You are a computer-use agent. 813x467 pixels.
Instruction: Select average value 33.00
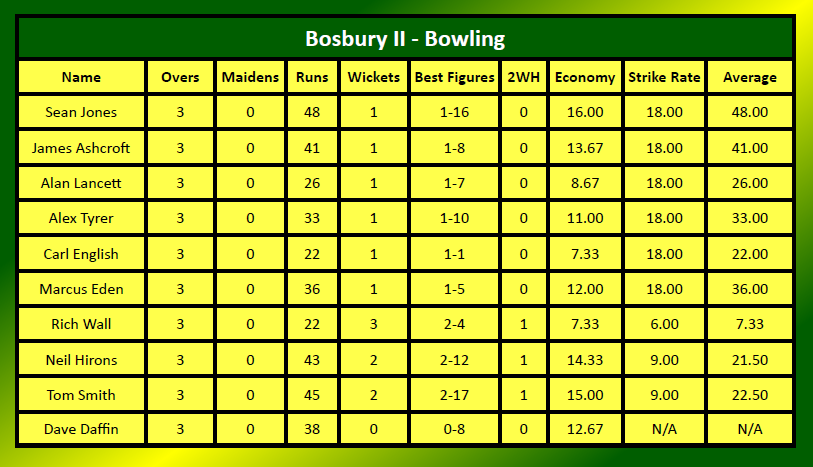point(750,218)
